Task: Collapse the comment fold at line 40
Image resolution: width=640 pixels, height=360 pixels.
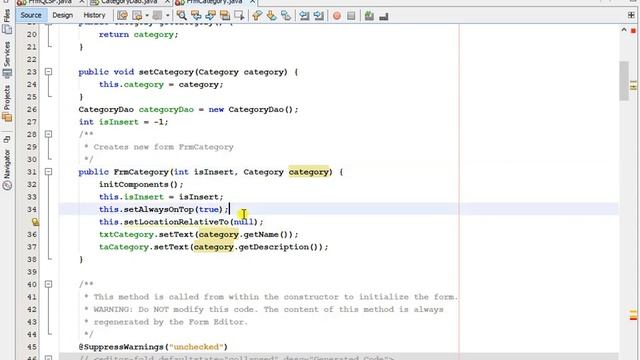Action: click(x=48, y=284)
